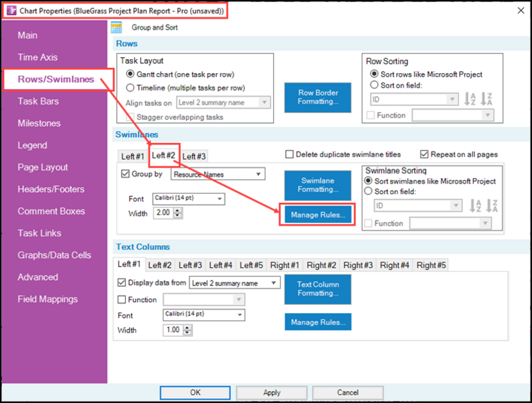Open the Main settings page

tap(28, 36)
